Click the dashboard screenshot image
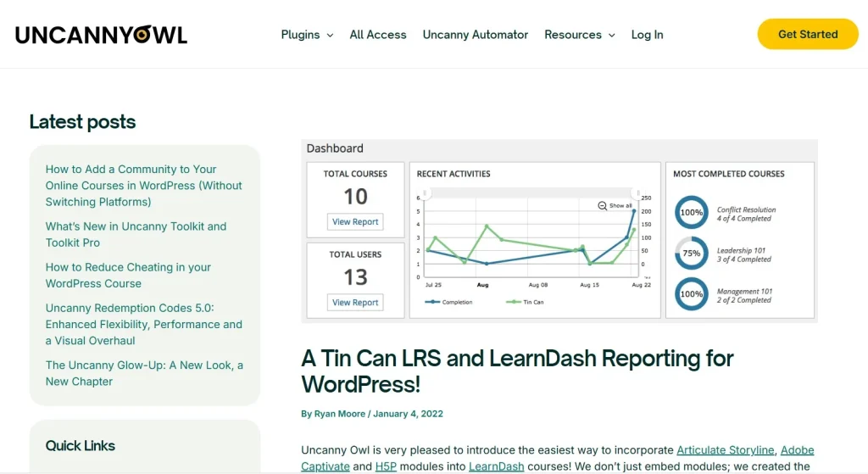This screenshot has width=868, height=474. pos(559,231)
